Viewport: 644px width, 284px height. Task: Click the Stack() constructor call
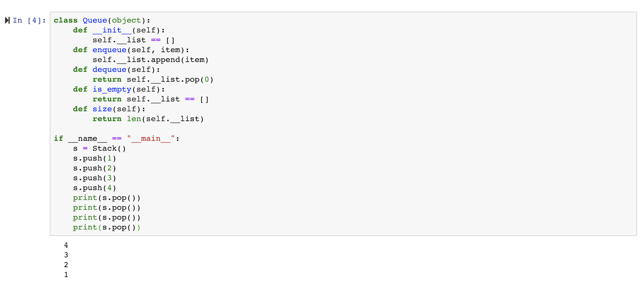(x=109, y=148)
